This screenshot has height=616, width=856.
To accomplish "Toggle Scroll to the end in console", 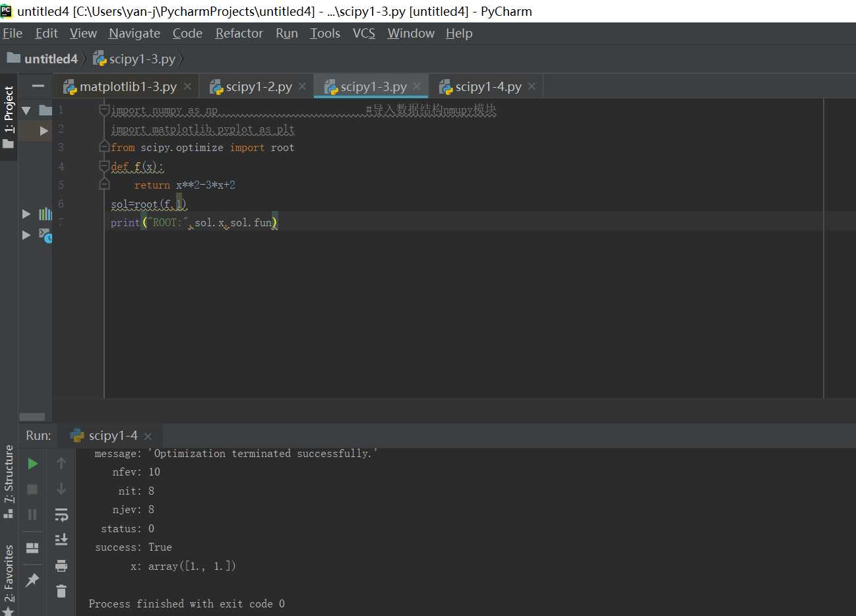I will pyautogui.click(x=61, y=539).
